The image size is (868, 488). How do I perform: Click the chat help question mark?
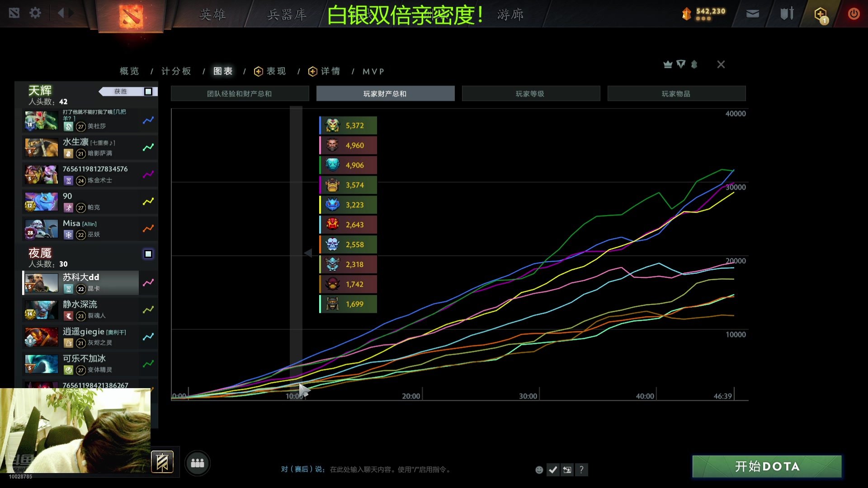[x=581, y=470]
